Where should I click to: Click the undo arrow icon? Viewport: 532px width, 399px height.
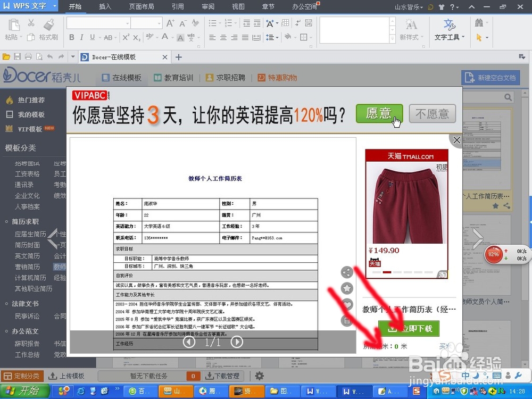point(50,57)
